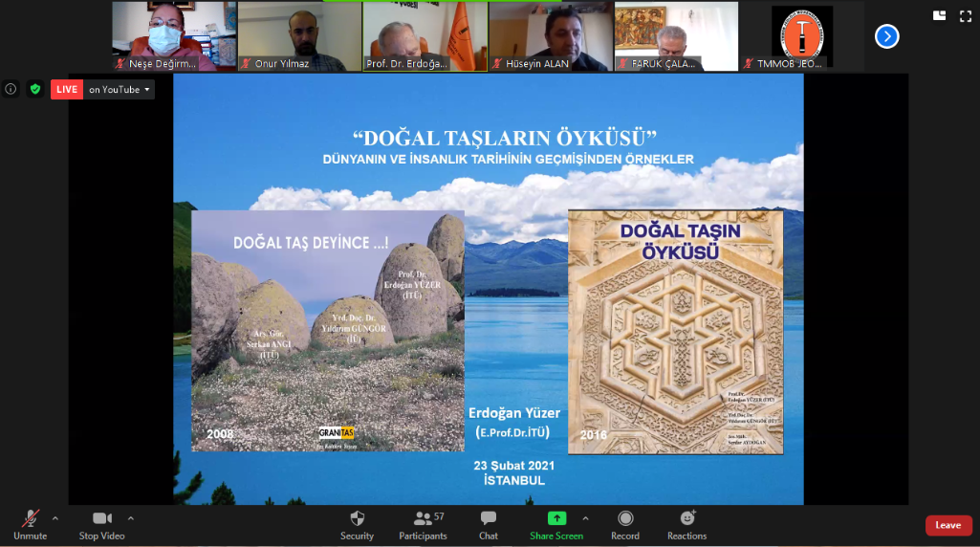Click 'Erdoğan Yüzer' text on slide

coord(514,413)
